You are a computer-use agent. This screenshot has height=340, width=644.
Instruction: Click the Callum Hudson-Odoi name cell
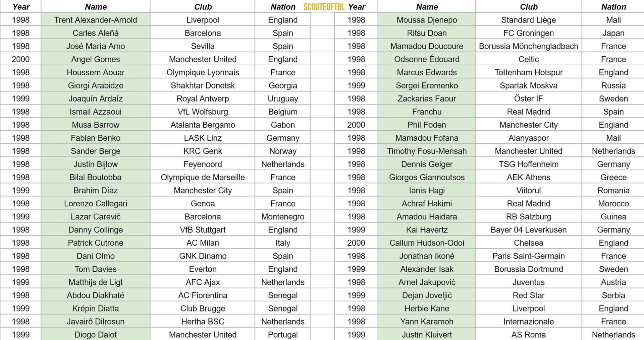tap(427, 243)
